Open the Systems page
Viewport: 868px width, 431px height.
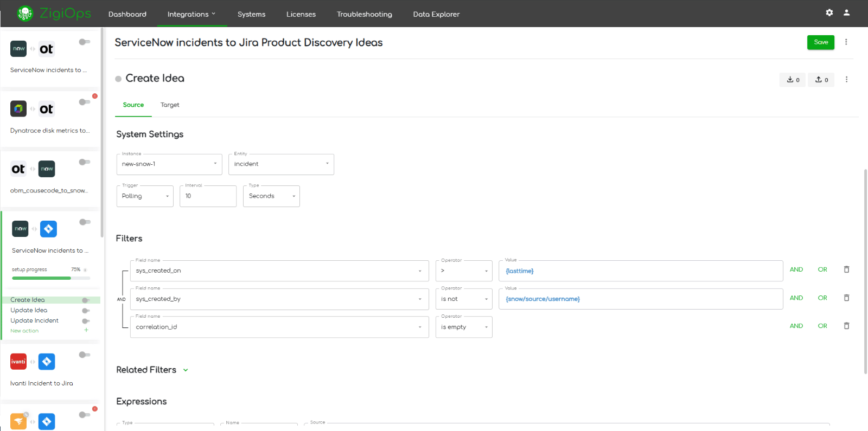252,14
